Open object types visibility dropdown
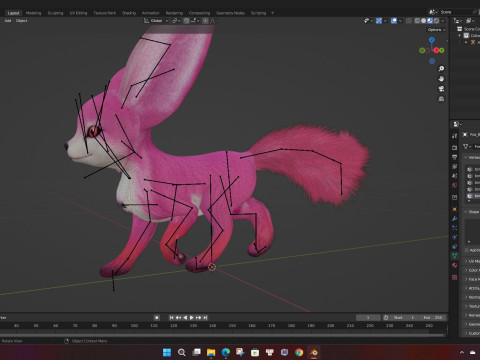This screenshot has height=360, width=480. pyautogui.click(x=368, y=21)
